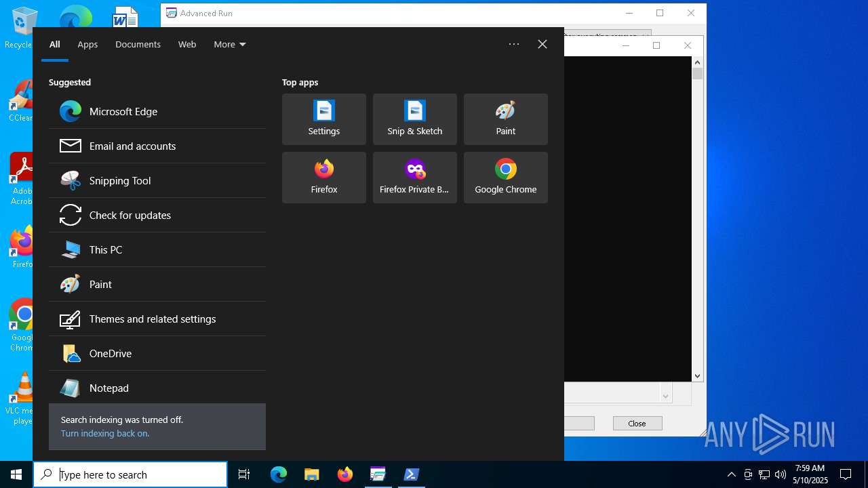Open the notification center
868x488 pixels.
tap(846, 474)
